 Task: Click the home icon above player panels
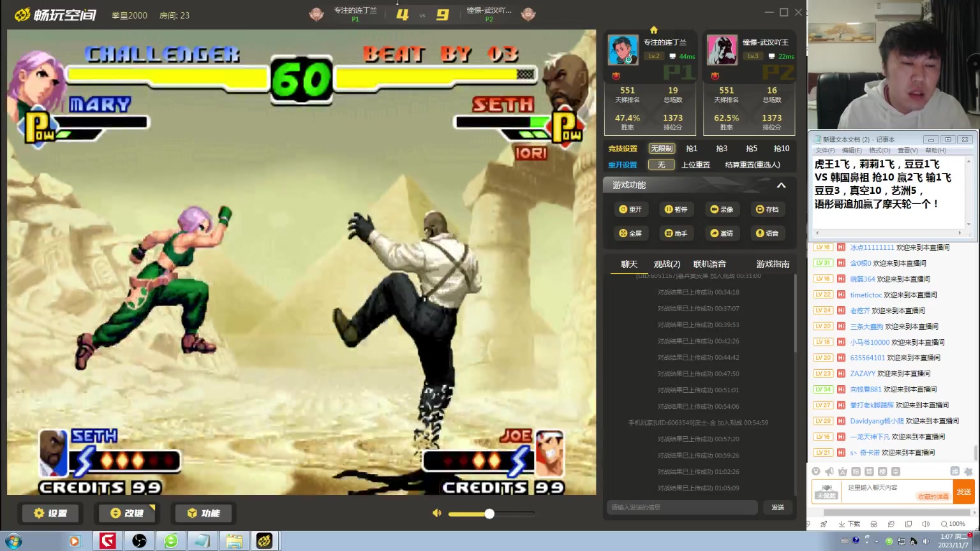click(x=653, y=30)
